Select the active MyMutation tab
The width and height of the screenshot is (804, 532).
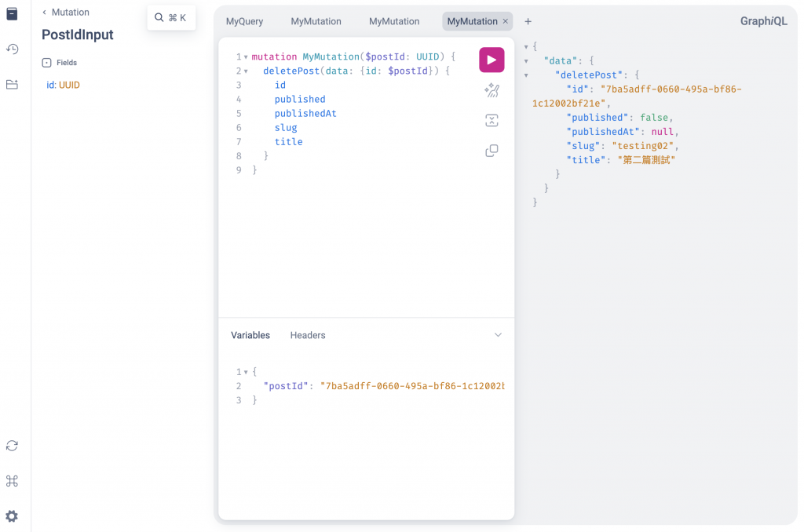[x=472, y=21]
